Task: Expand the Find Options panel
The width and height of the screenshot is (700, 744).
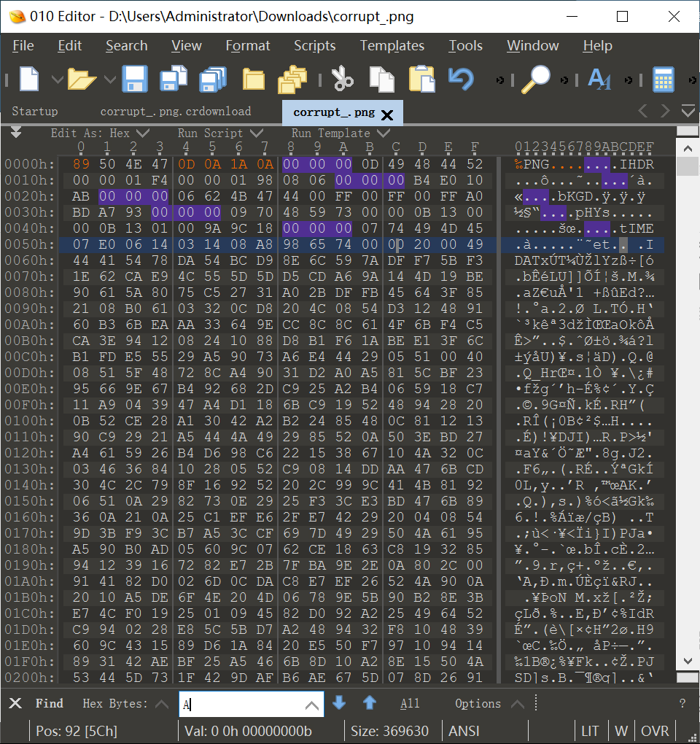Action: (x=489, y=704)
